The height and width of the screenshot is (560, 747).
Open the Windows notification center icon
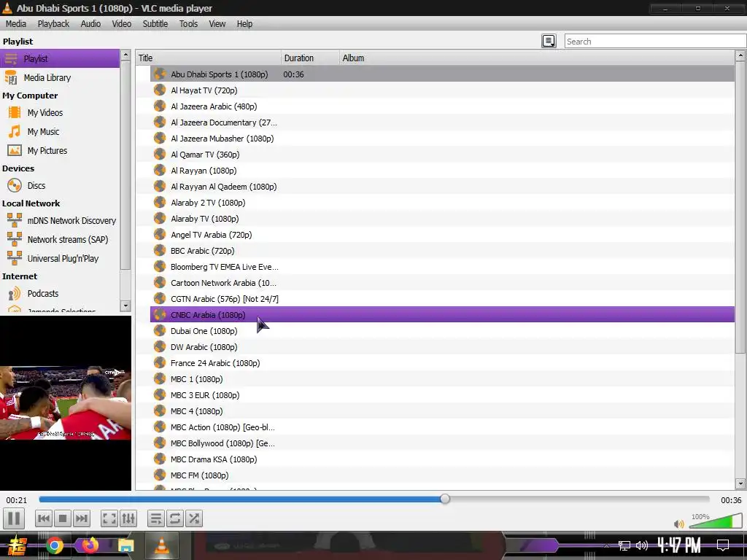(x=723, y=545)
